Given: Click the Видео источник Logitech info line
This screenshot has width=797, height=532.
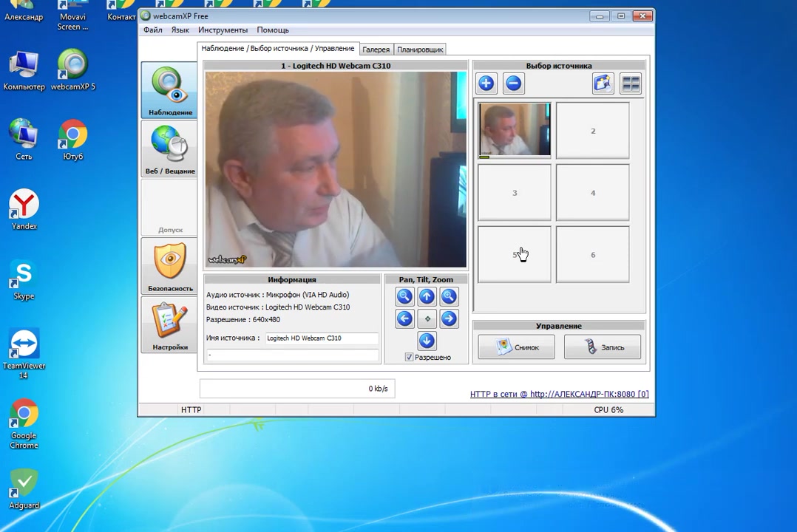Looking at the screenshot, I should point(278,307).
